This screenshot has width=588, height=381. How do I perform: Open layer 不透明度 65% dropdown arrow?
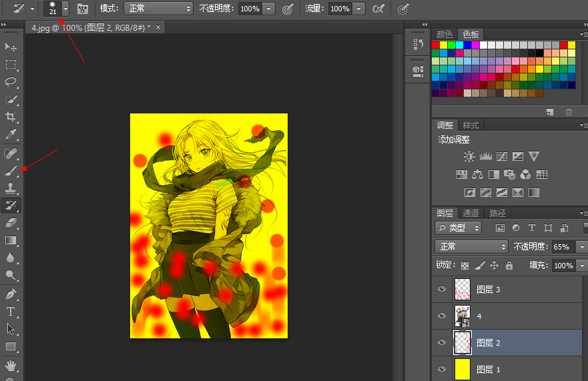tap(582, 247)
